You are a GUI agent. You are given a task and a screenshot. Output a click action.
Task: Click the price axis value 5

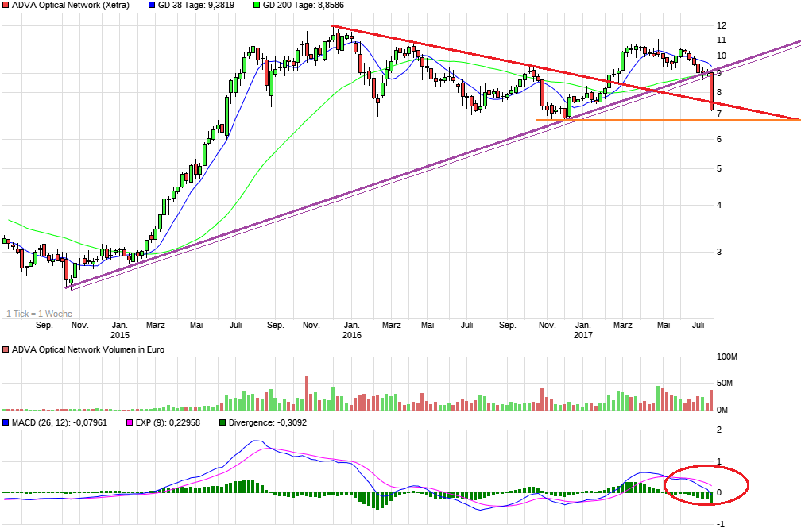(x=718, y=168)
